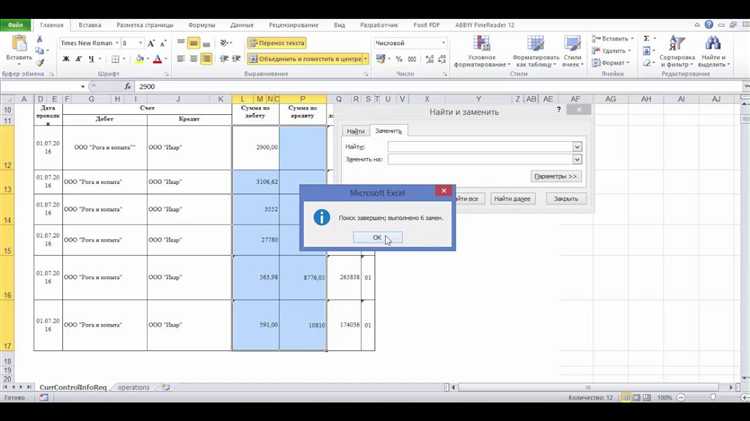The image size is (750, 421).
Task: Click the Стили ячеек icon
Action: click(x=572, y=44)
